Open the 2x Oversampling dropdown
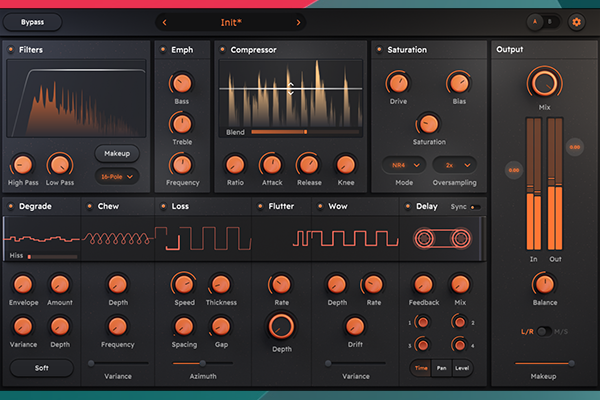600x400 pixels. tap(453, 165)
